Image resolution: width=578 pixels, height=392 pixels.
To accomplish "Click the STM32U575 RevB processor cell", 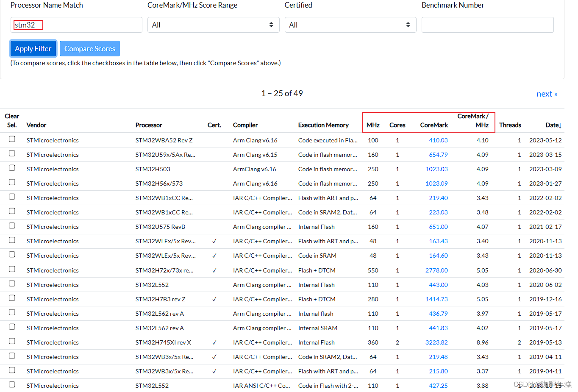I will 160,227.
